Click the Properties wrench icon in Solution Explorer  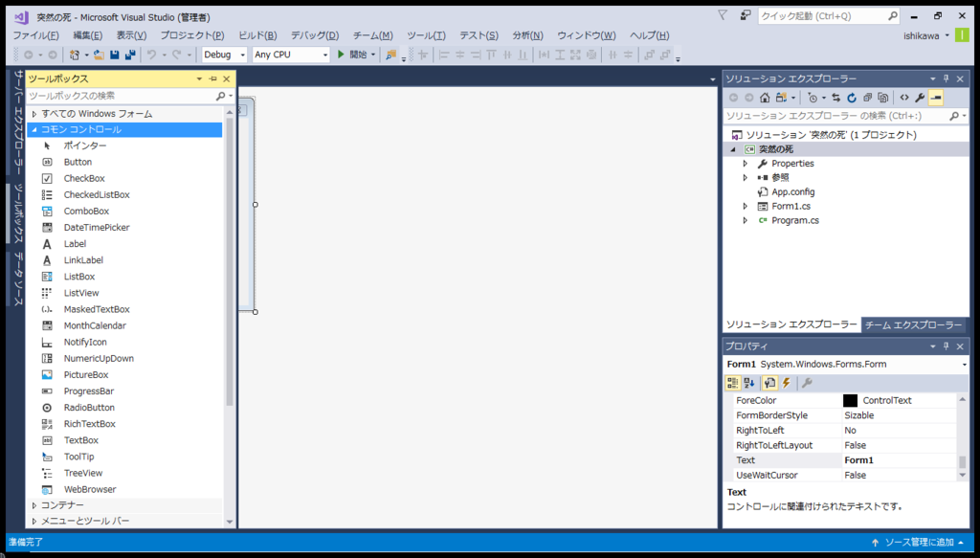click(x=920, y=98)
